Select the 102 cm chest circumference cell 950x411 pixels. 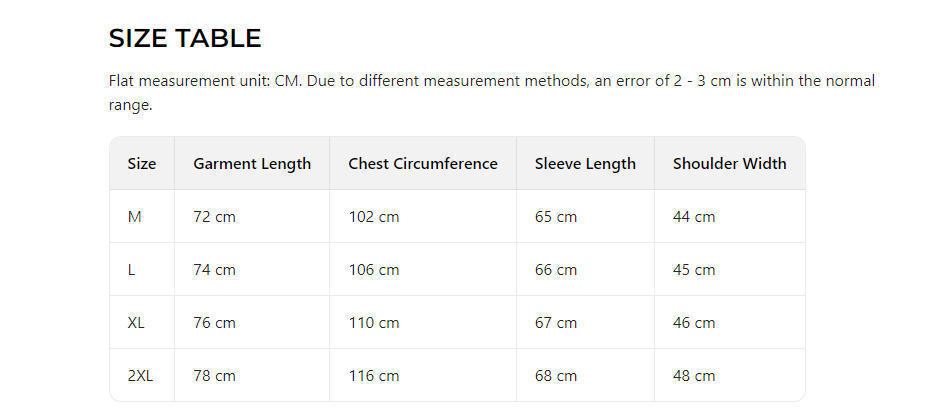[x=373, y=217]
